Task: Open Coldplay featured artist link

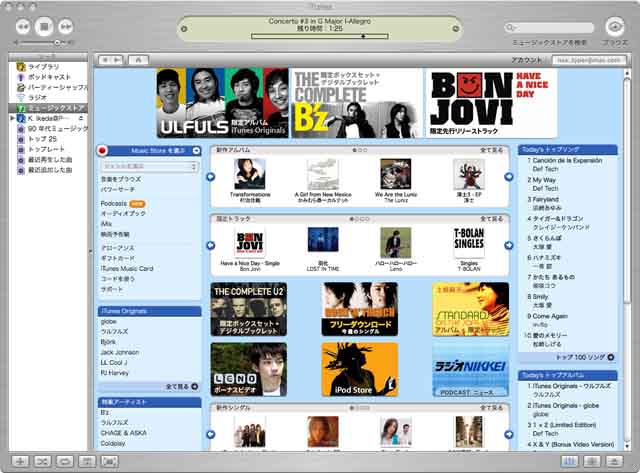Action: (x=113, y=443)
